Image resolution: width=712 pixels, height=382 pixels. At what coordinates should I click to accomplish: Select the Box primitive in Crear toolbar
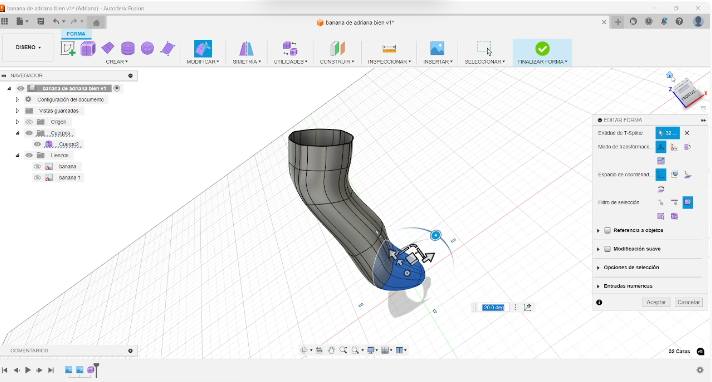pyautogui.click(x=88, y=48)
